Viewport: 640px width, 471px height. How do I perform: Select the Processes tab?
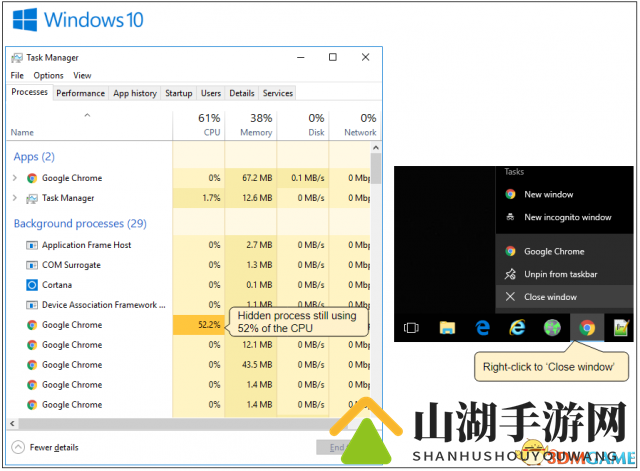[x=29, y=92]
